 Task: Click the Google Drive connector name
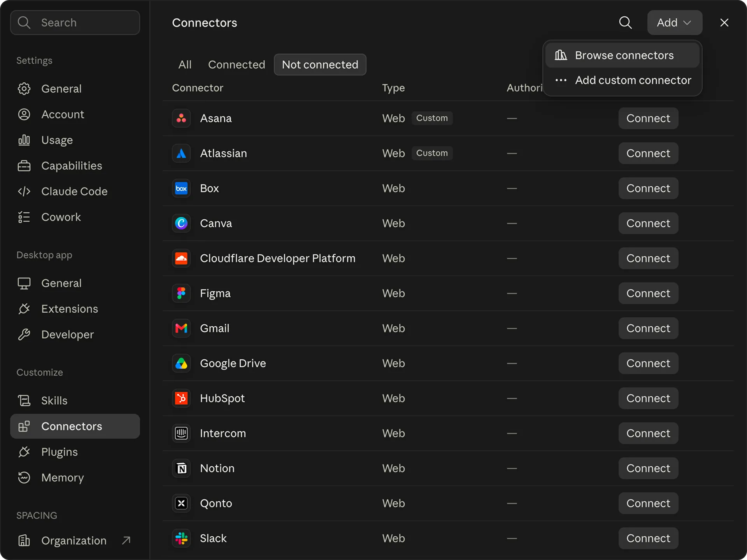coord(233,363)
